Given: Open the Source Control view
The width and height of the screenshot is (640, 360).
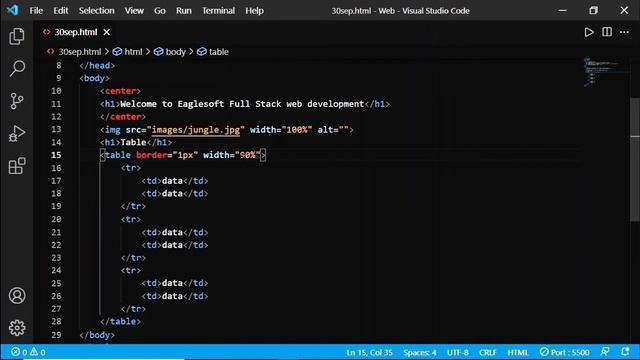Looking at the screenshot, I should [17, 101].
